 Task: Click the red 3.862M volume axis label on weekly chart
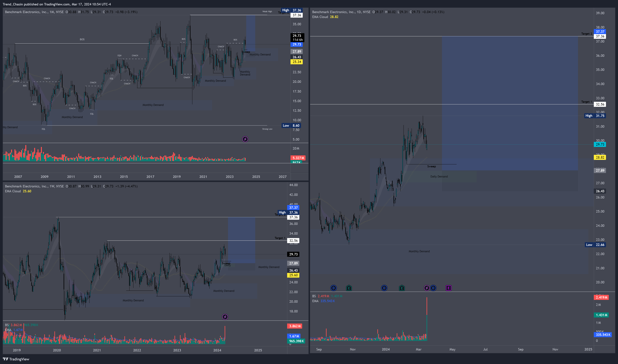[x=295, y=326]
